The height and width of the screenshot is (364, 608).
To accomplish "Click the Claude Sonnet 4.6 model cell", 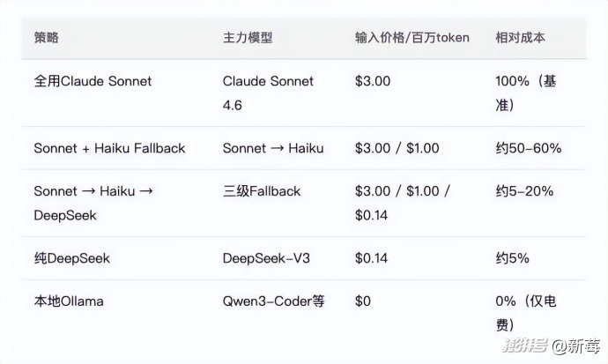I will pos(268,93).
